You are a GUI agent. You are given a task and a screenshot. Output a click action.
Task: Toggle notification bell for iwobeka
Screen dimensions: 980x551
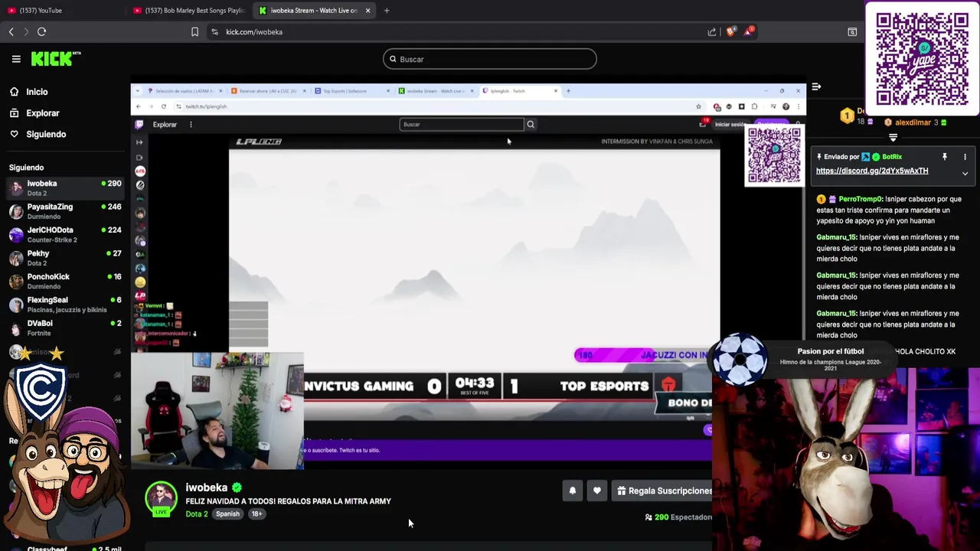click(573, 491)
